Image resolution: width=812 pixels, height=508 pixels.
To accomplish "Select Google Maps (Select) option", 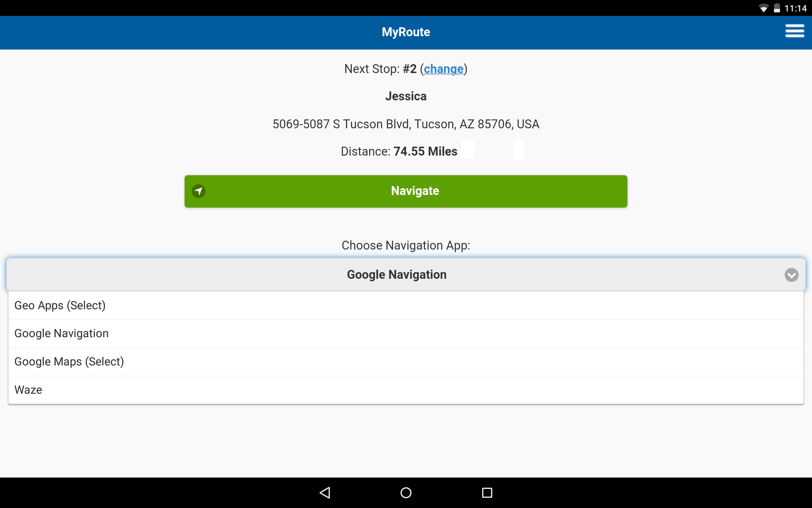I will pos(406,362).
